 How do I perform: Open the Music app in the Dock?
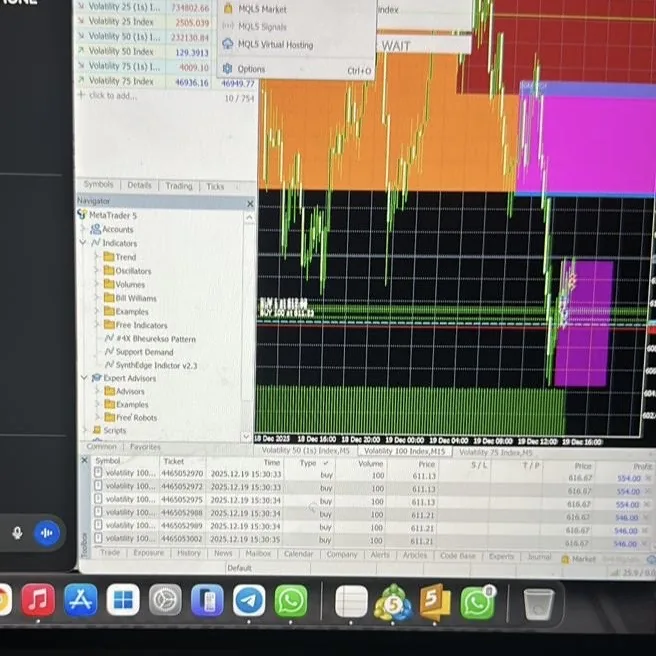pyautogui.click(x=38, y=600)
